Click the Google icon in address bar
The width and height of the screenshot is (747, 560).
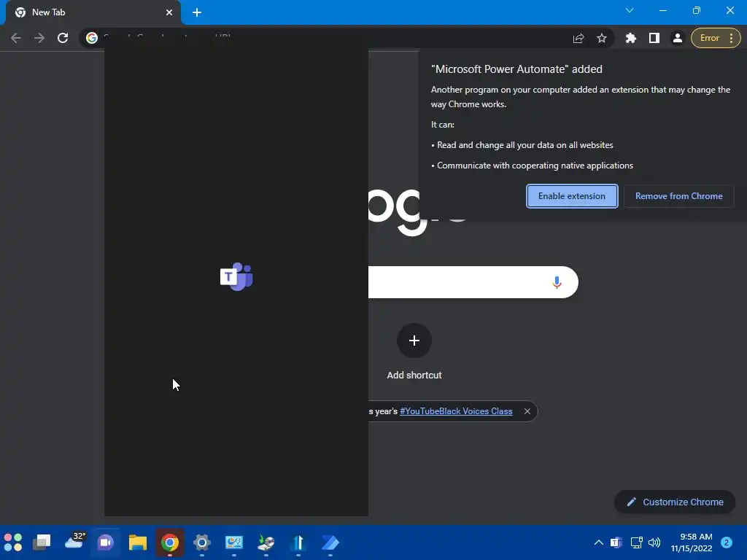click(x=92, y=38)
